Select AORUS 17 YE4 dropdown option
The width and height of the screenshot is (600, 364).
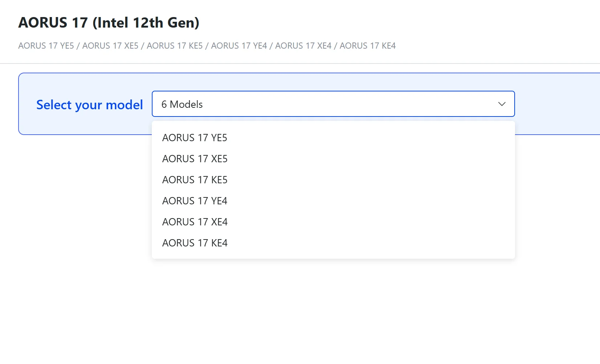tap(195, 201)
